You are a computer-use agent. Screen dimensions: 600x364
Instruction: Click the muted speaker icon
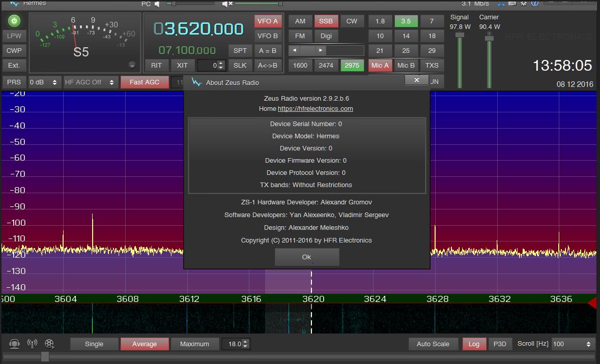227,4
